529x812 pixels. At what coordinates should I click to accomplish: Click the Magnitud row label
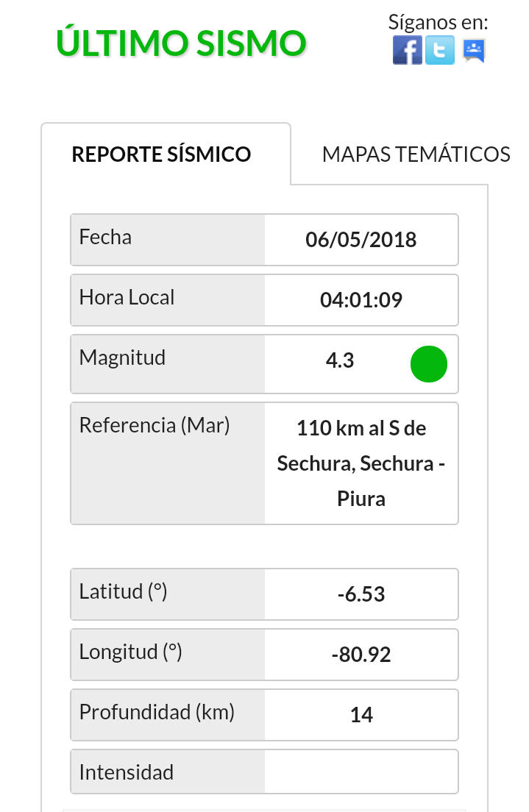point(122,358)
